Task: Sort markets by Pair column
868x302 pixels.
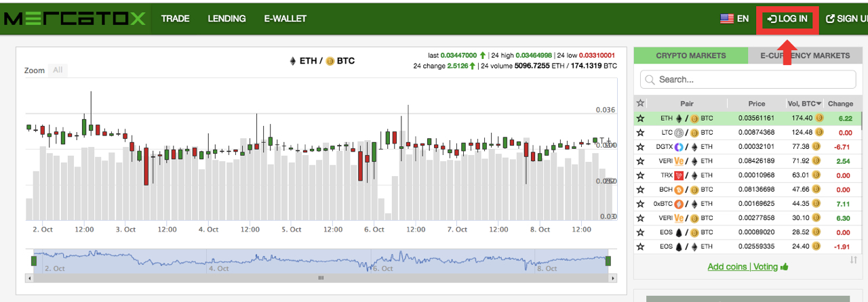Action: pyautogui.click(x=687, y=104)
